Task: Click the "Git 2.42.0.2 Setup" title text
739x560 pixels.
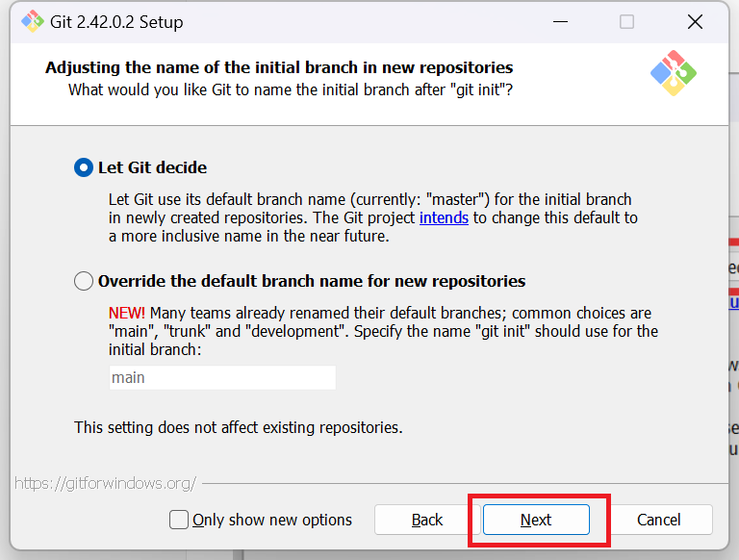Action: (116, 22)
